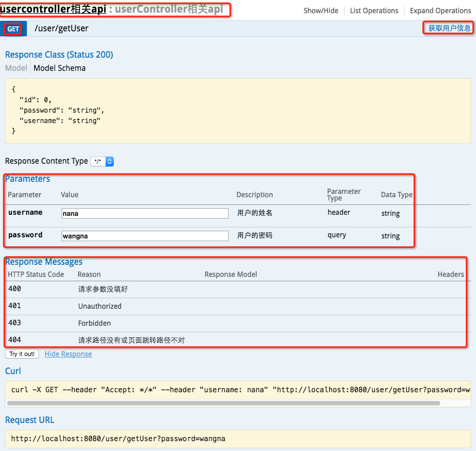The image size is (476, 451).
Task: Switch to the Model Schema tab
Action: (x=59, y=68)
